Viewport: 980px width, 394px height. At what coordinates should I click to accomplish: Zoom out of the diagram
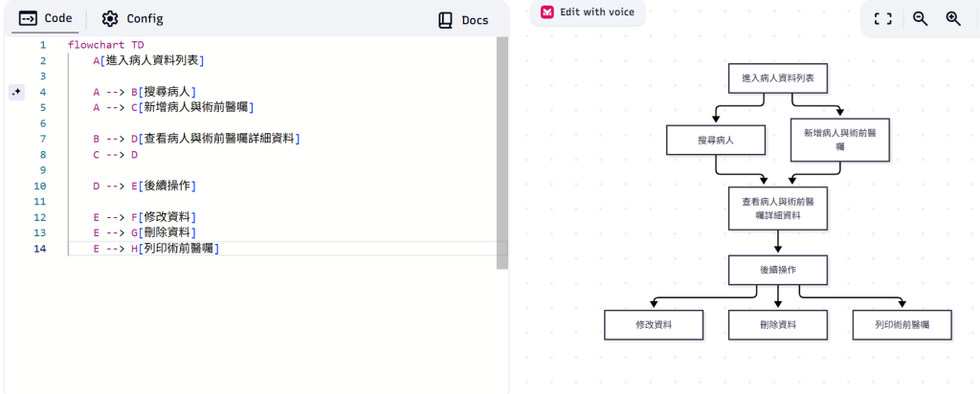pos(920,19)
